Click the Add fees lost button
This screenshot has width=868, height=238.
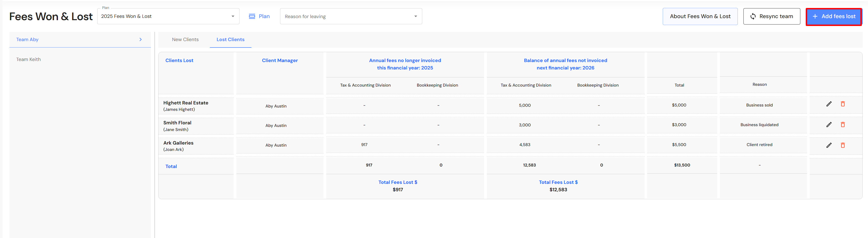tap(834, 17)
